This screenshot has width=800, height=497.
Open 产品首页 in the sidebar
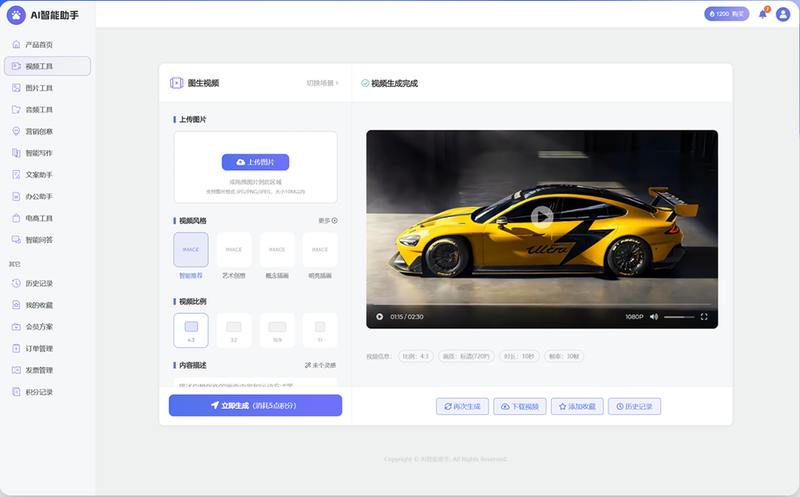[47, 44]
